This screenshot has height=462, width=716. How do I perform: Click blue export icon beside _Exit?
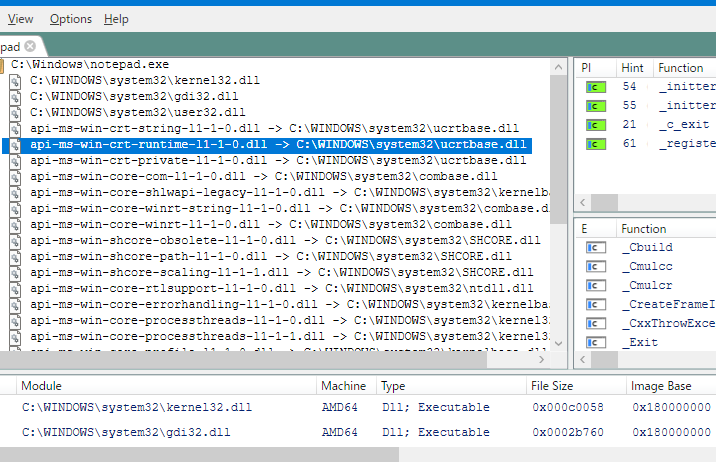[x=596, y=343]
